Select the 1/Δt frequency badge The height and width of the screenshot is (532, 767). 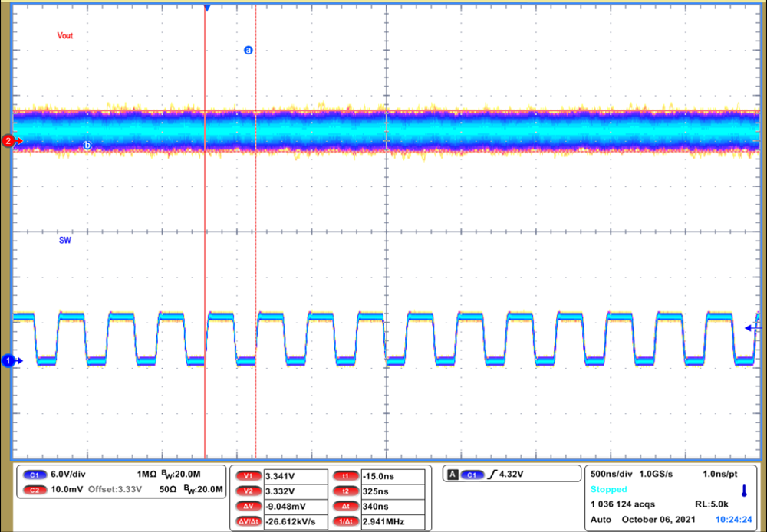[345, 521]
